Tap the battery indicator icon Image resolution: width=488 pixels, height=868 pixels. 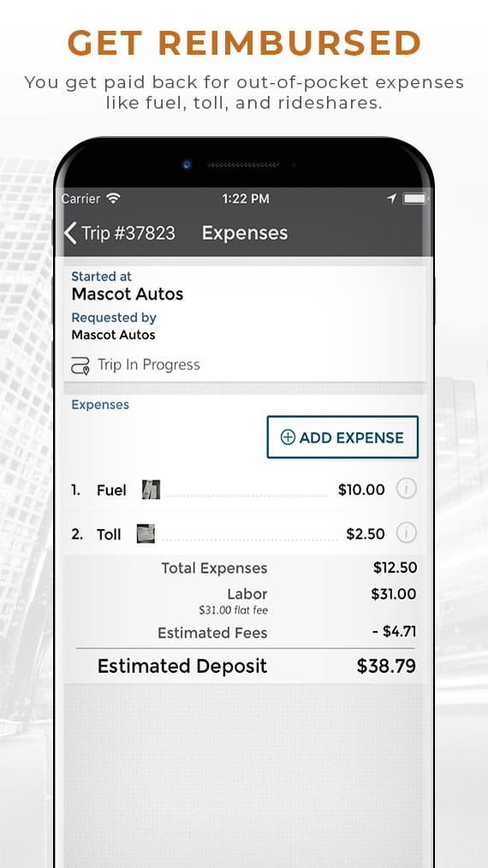(x=415, y=199)
